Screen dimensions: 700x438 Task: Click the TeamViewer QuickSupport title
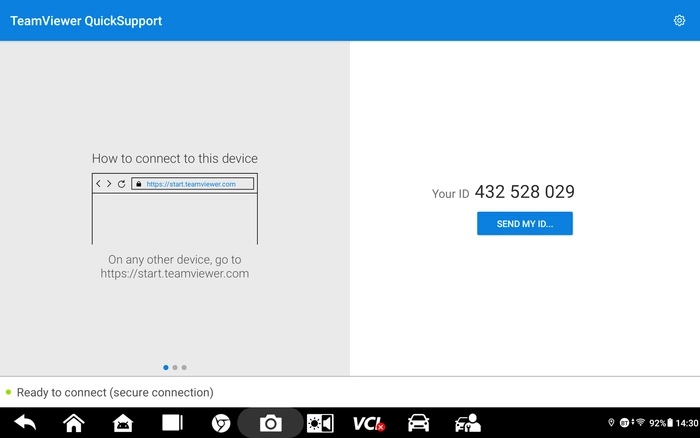[x=86, y=21]
